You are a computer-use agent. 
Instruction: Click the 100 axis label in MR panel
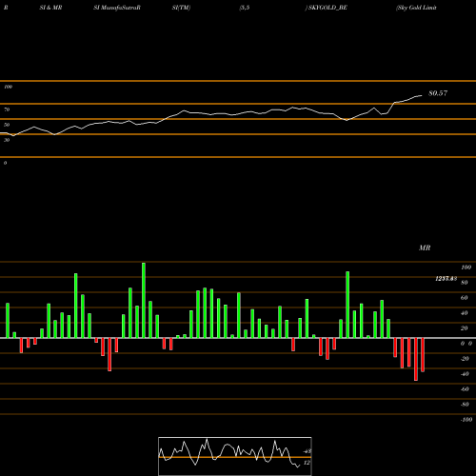point(466,268)
